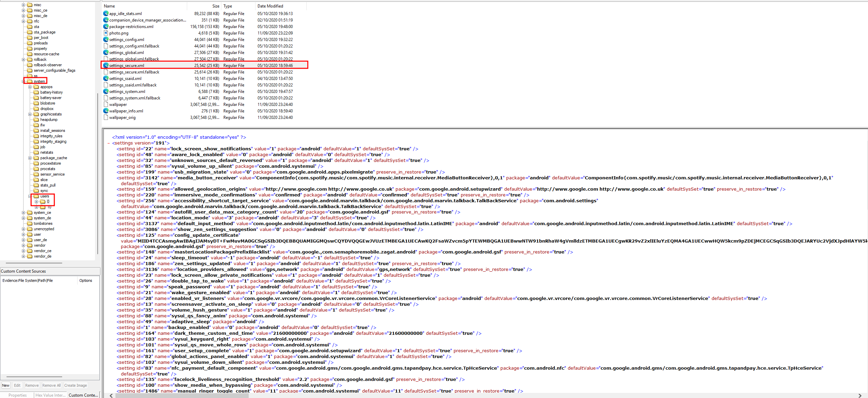Click the blank file icon of settings_config.xml.fallback
The width and height of the screenshot is (868, 398).
tap(106, 46)
